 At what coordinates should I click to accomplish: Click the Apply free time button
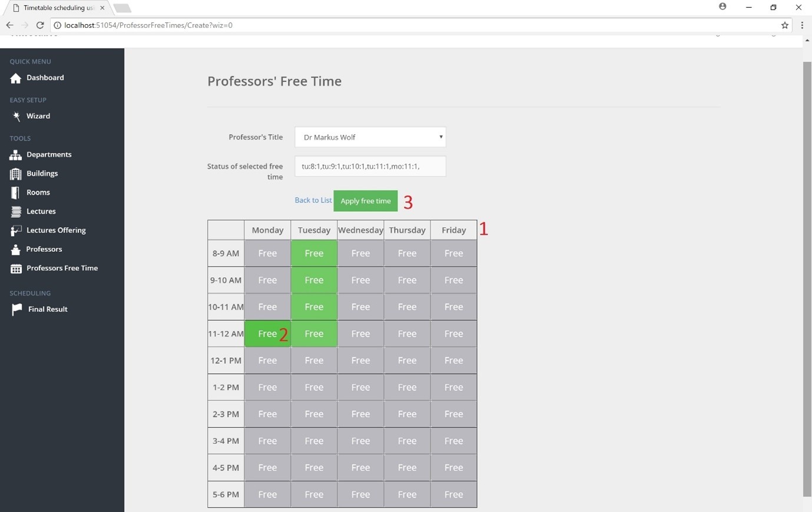click(365, 201)
